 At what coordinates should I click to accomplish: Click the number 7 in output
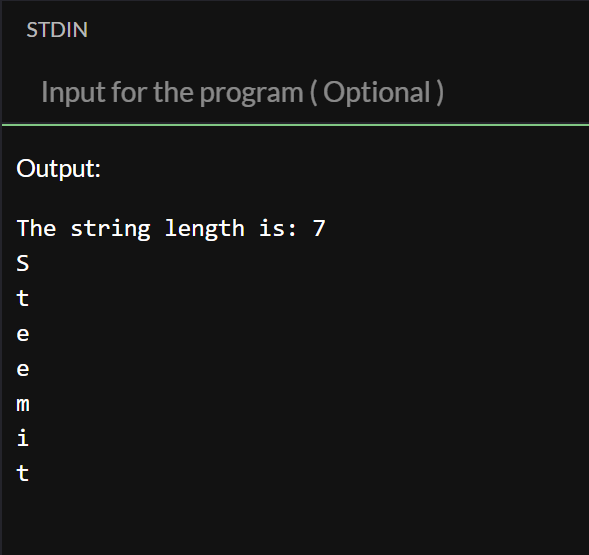(x=319, y=228)
